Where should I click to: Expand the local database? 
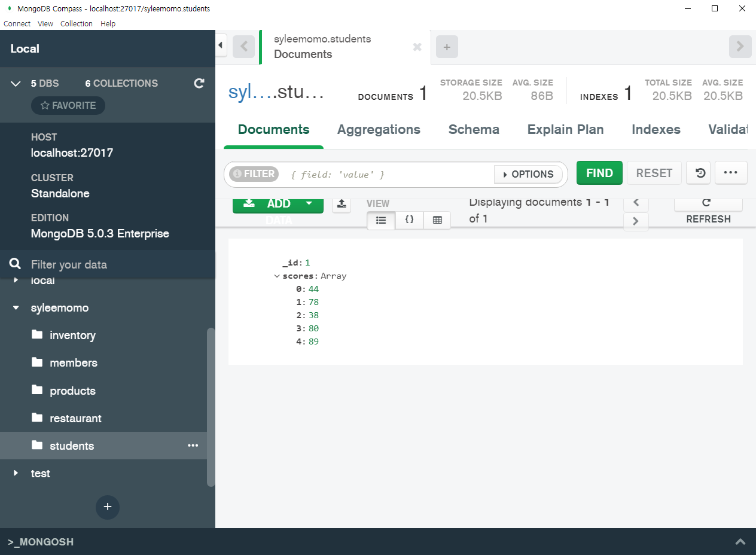pos(16,280)
